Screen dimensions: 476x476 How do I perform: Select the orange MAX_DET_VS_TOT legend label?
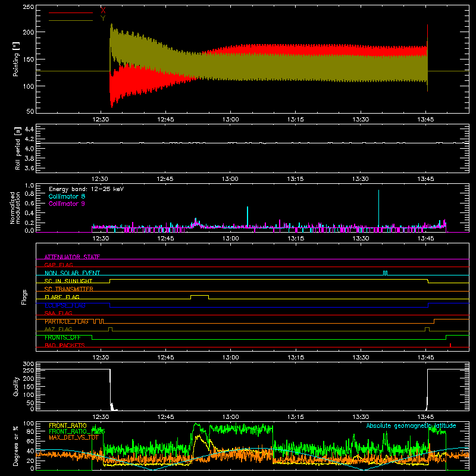74,437
